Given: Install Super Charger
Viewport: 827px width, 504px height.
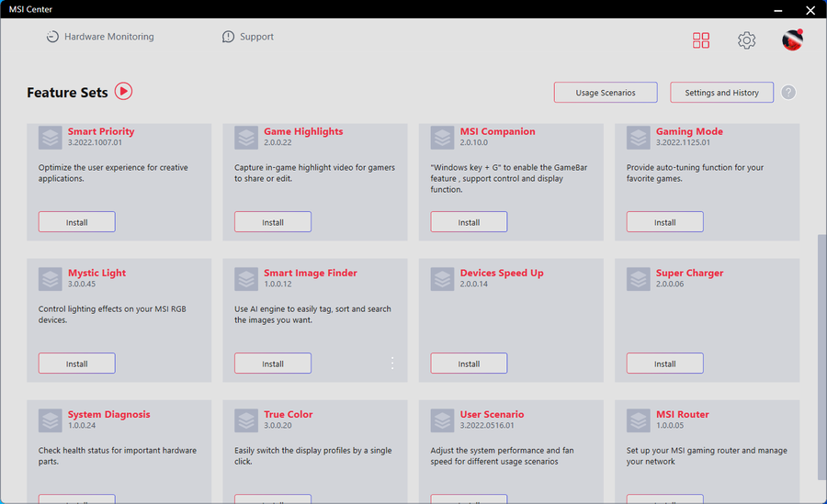Looking at the screenshot, I should coord(665,364).
